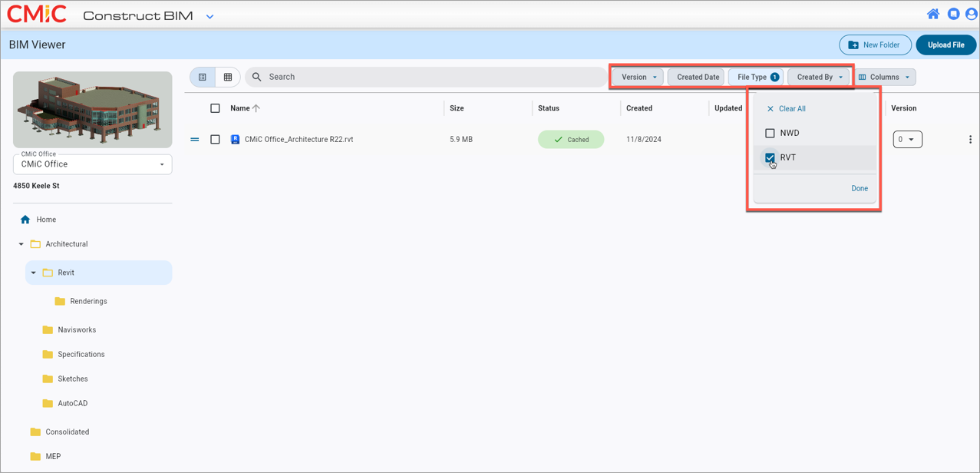980x473 pixels.
Task: Uncheck the RVT file type checkbox
Action: tap(770, 157)
